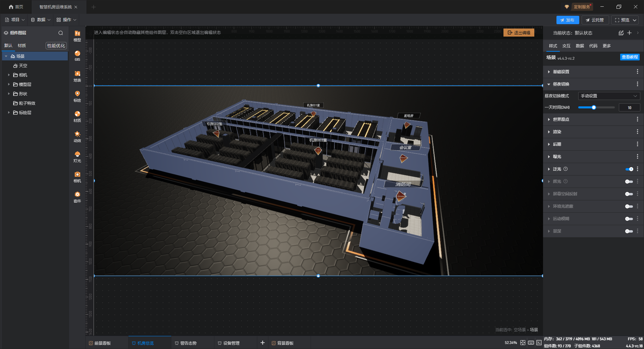Viewport: 644px width, 349px height.
Task: Search component layers with magnifier icon
Action: (x=61, y=33)
